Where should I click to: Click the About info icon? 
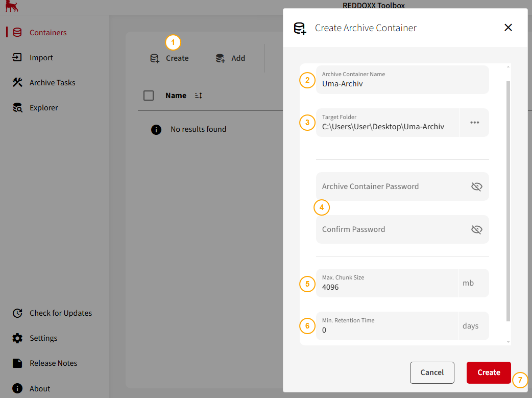pyautogui.click(x=17, y=388)
